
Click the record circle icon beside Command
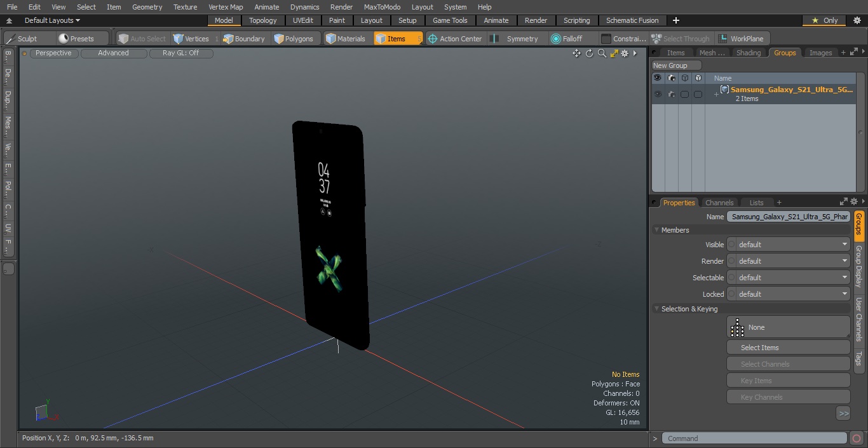857,438
